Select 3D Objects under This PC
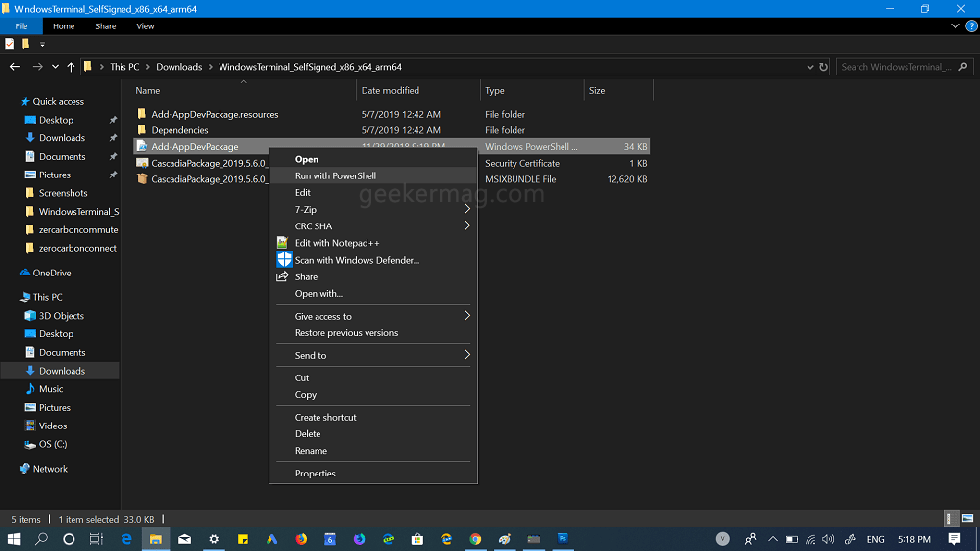The height and width of the screenshot is (551, 980). [x=61, y=316]
